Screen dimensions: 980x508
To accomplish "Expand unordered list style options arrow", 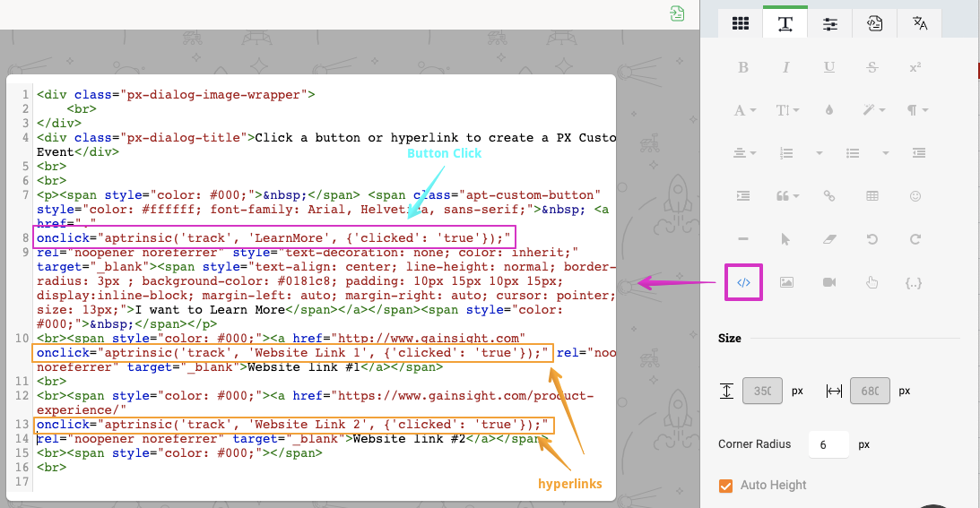I will coord(885,153).
